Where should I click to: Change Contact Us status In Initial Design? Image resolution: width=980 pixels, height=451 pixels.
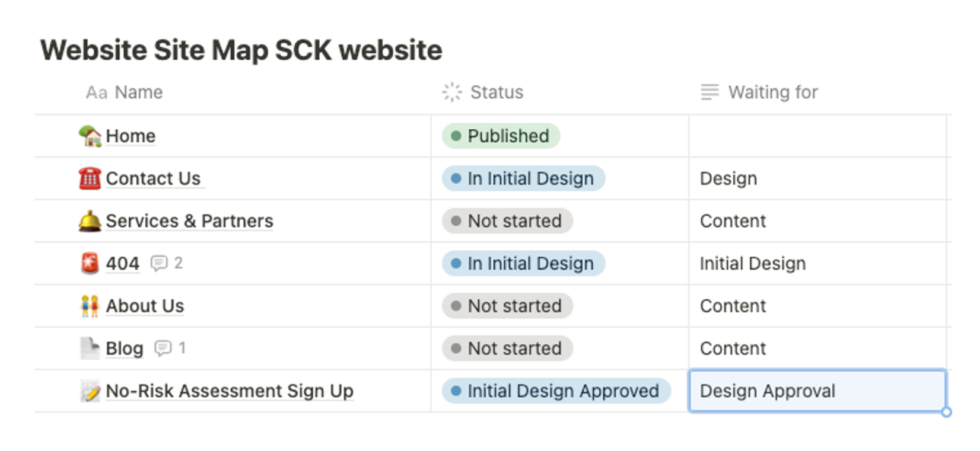pyautogui.click(x=523, y=178)
